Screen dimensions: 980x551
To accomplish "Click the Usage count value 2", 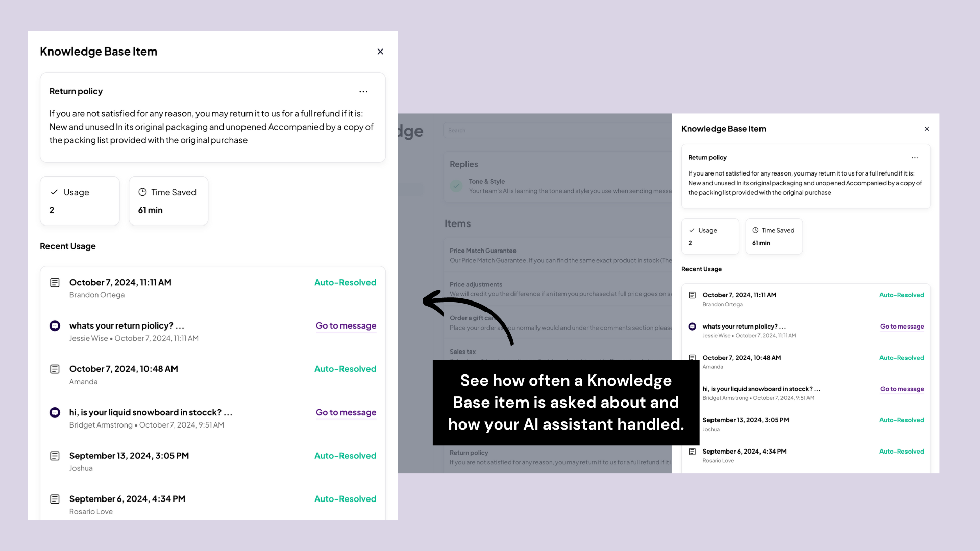I will 53,209.
